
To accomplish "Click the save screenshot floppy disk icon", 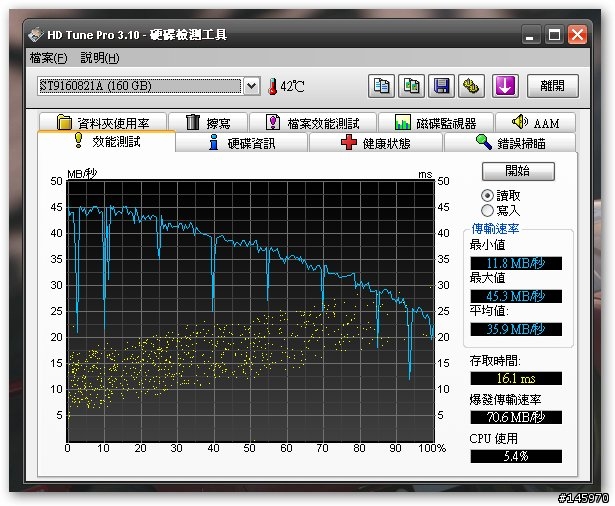I will coord(441,86).
